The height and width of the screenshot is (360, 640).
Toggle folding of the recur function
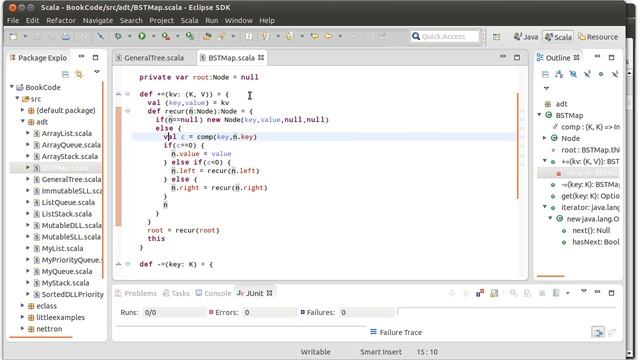[128, 111]
